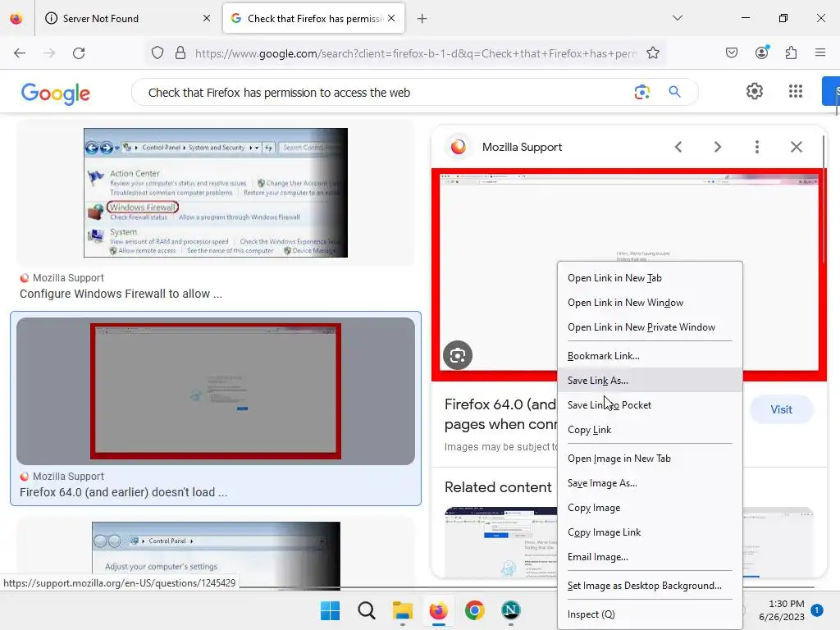Open Google quick settings gear
The width and height of the screenshot is (840, 630).
tap(755, 91)
